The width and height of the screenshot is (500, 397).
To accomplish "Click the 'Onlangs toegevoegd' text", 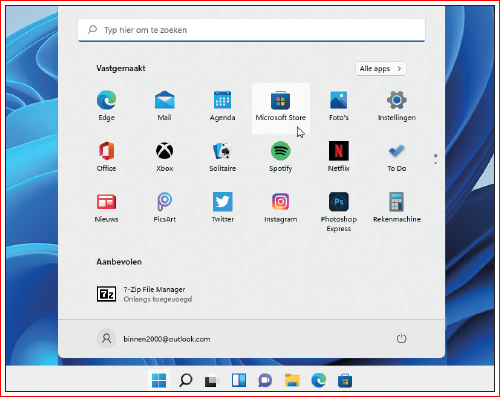I will [158, 299].
